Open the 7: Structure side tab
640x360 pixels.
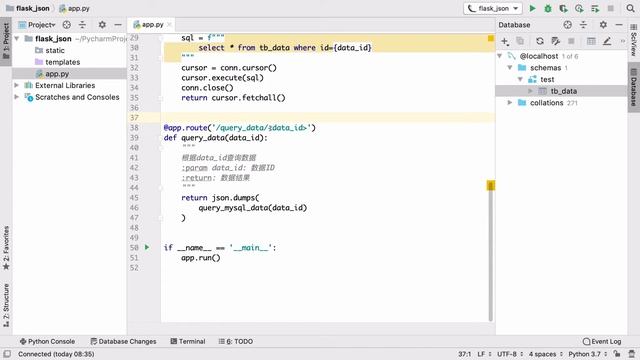click(x=6, y=305)
